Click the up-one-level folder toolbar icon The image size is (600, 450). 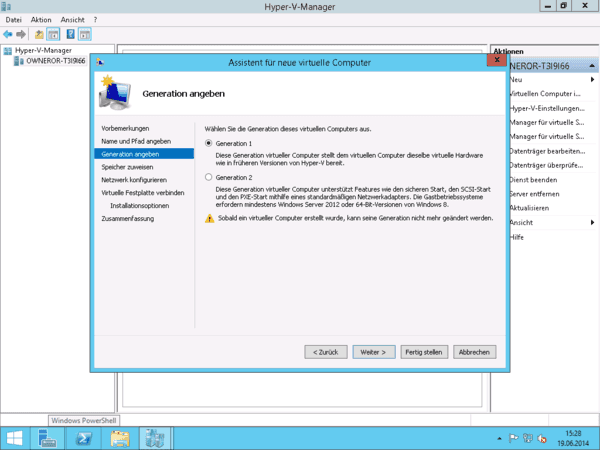(39, 34)
